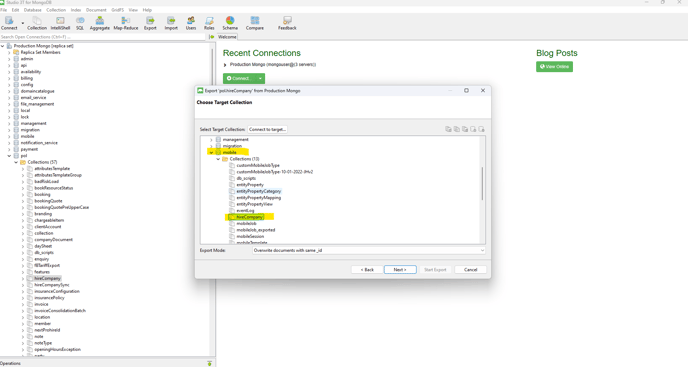
Task: Select eventLog collection in dialog
Action: click(x=245, y=211)
